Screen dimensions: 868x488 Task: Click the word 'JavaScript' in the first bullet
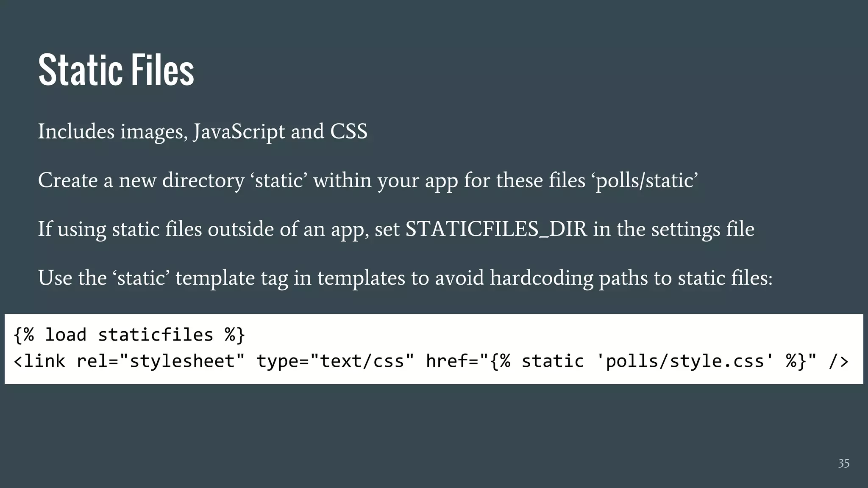pos(239,131)
